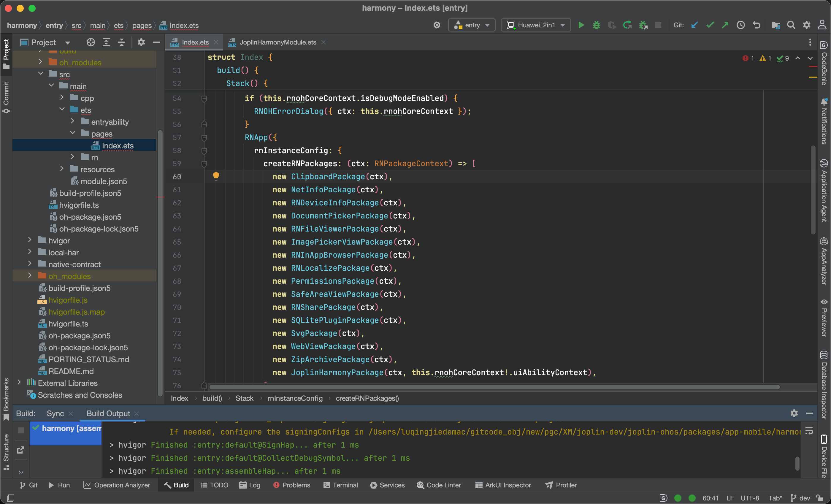Click the editor horizontal scrollbar
831x504 pixels.
[x=494, y=387]
